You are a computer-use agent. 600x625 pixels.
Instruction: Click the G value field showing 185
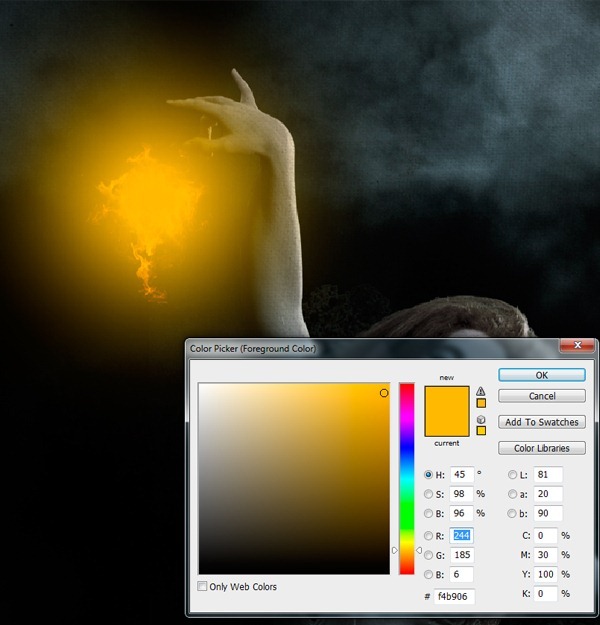462,555
